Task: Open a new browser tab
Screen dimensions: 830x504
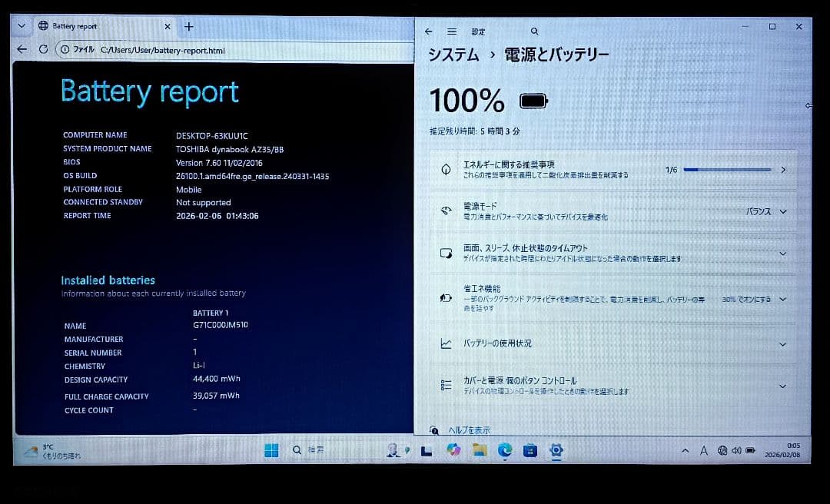Action: 188,25
